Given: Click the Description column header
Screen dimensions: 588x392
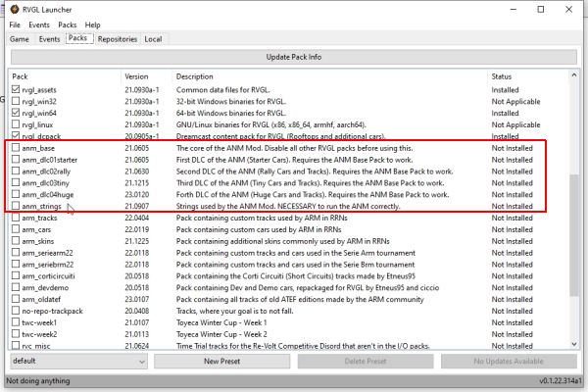Looking at the screenshot, I should 330,76.
